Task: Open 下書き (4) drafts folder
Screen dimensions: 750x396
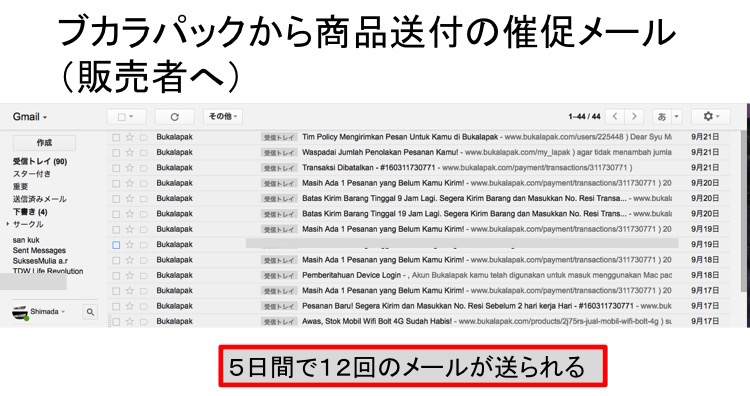Action: 30,211
